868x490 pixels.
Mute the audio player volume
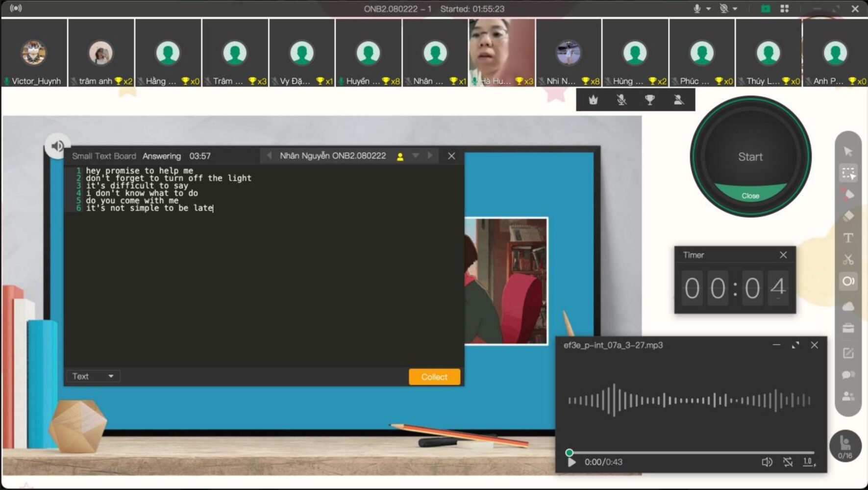767,462
